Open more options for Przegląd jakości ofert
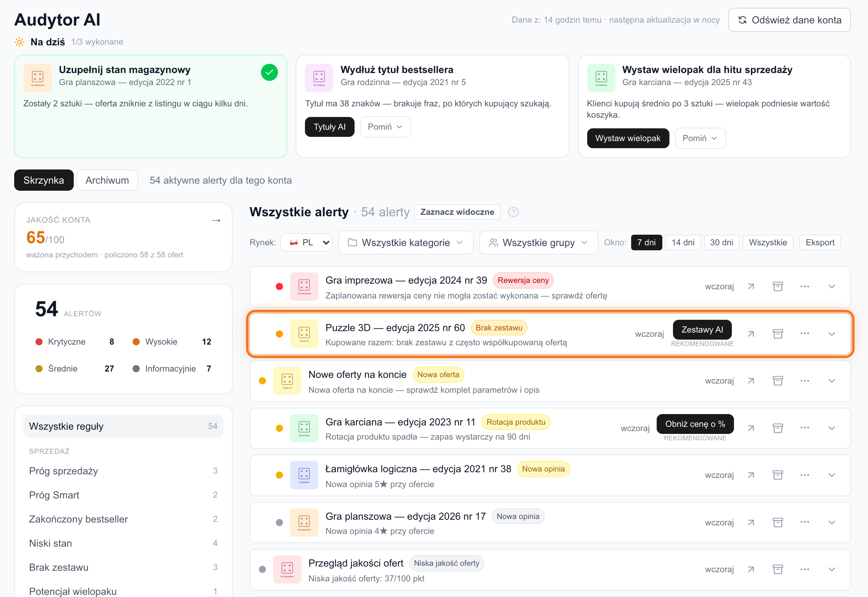Viewport: 868px width, 597px height. (x=805, y=569)
